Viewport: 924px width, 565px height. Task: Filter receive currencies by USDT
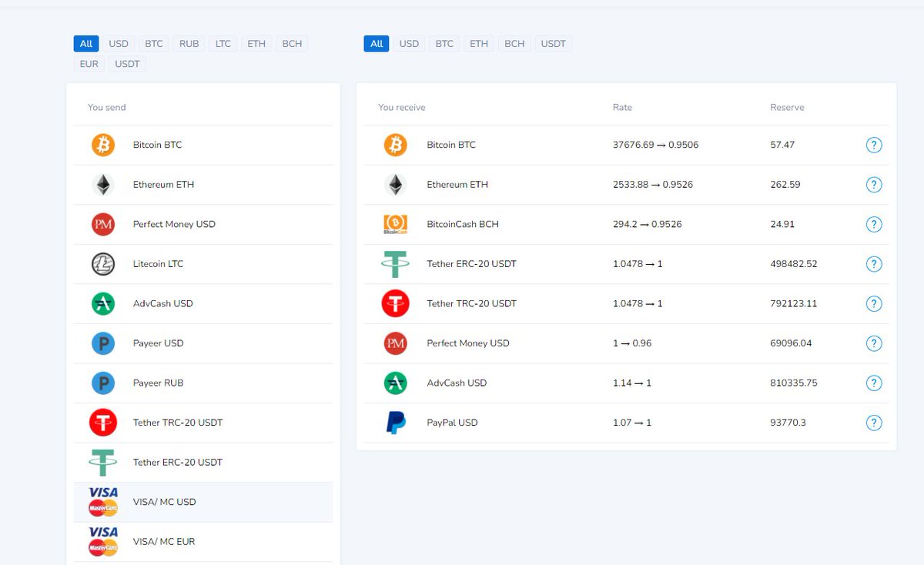[x=554, y=44]
